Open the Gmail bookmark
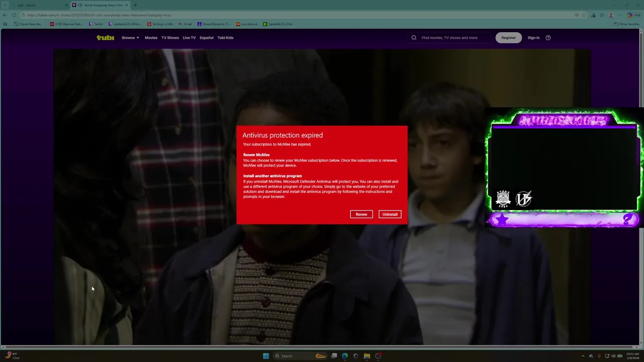The image size is (644, 362). (x=185, y=24)
